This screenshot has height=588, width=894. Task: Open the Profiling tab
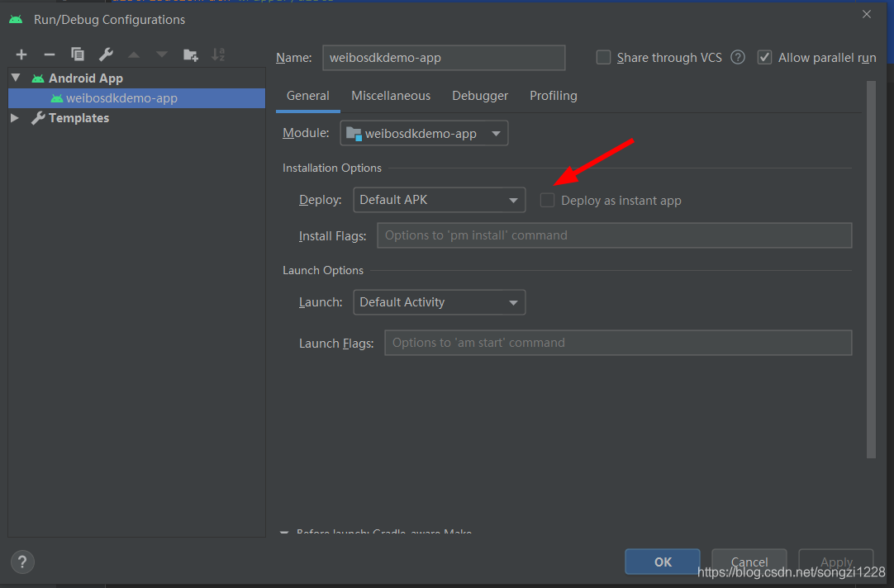553,96
